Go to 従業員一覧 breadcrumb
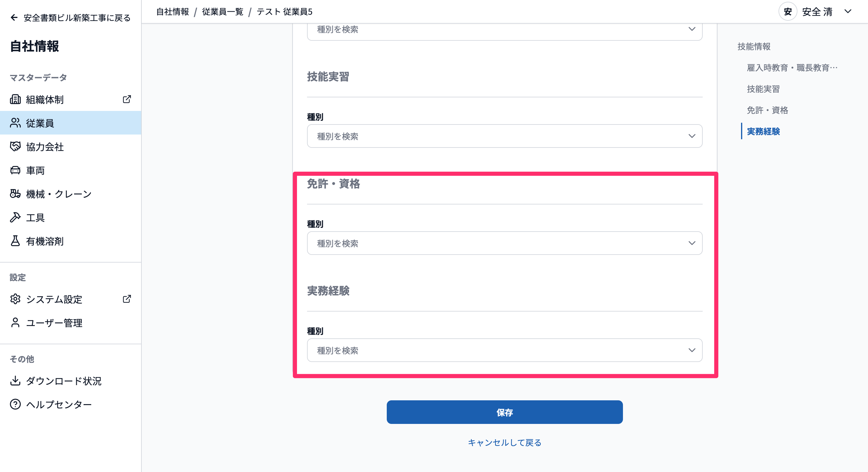 222,12
